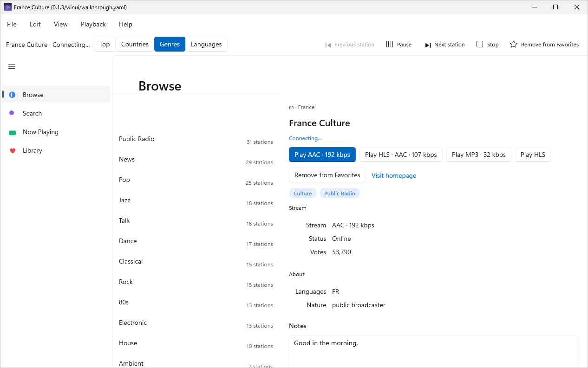Click Play AAC · 192 kbps button

(322, 155)
